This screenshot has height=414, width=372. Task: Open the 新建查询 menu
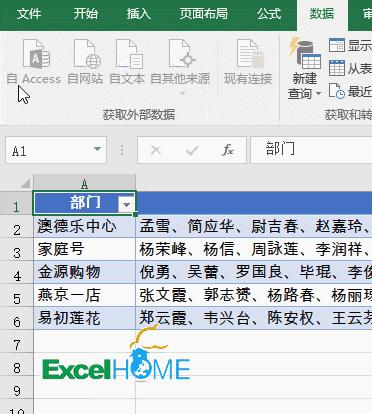[305, 68]
